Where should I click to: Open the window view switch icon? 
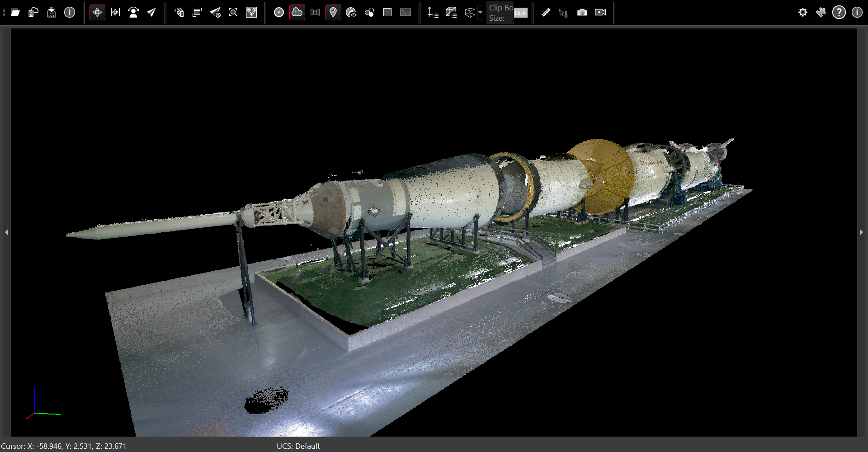click(x=197, y=12)
